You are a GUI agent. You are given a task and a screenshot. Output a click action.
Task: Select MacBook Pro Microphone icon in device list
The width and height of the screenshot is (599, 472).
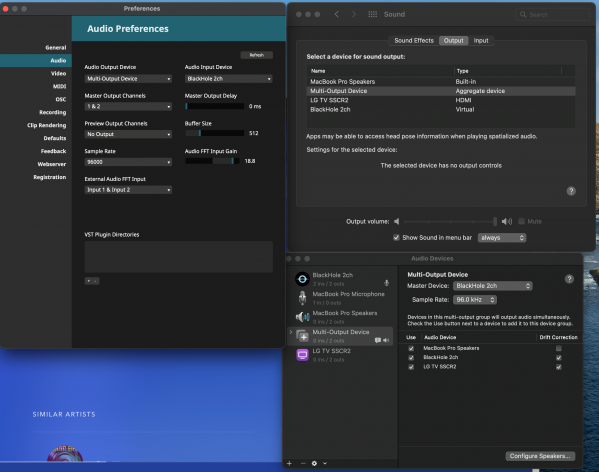tap(302, 298)
